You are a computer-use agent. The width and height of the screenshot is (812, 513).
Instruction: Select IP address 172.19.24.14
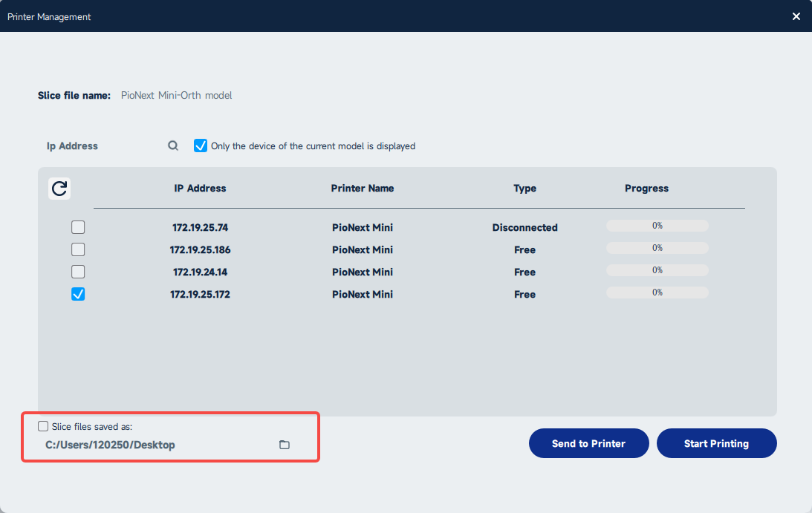(200, 272)
